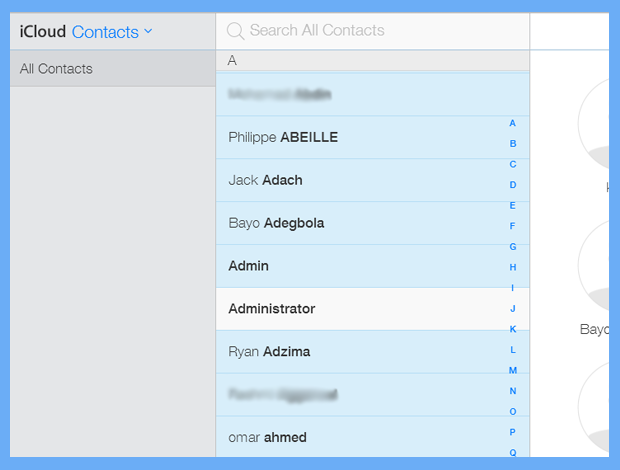Click the Search All Contacts field
Screen dimensions: 620x470
(x=375, y=31)
